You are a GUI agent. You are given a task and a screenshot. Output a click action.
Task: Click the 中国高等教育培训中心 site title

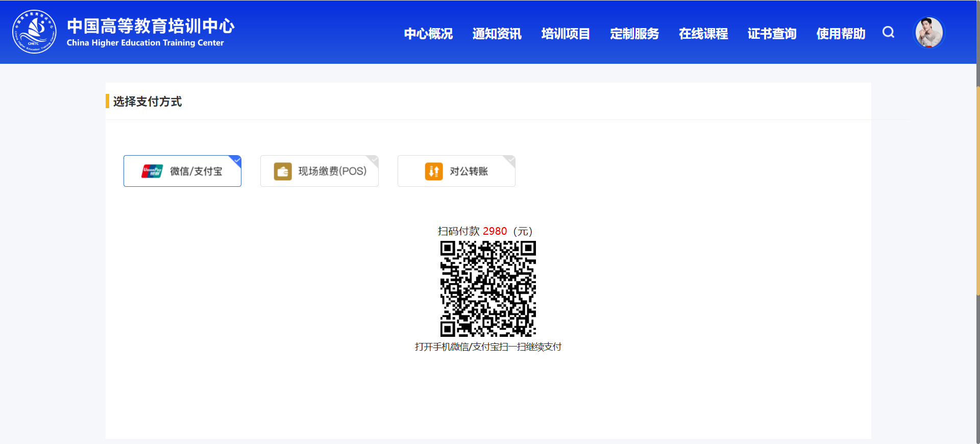pyautogui.click(x=151, y=26)
